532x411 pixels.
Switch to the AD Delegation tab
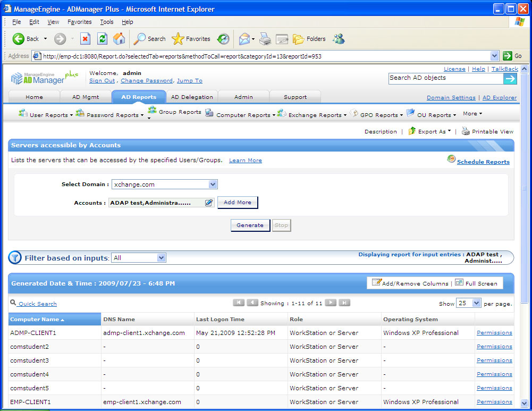point(192,97)
